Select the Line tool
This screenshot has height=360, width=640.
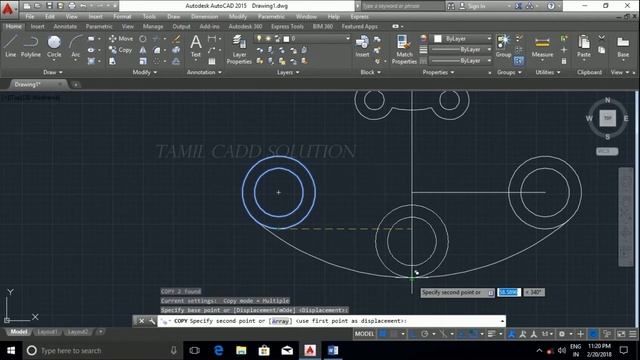(11, 46)
